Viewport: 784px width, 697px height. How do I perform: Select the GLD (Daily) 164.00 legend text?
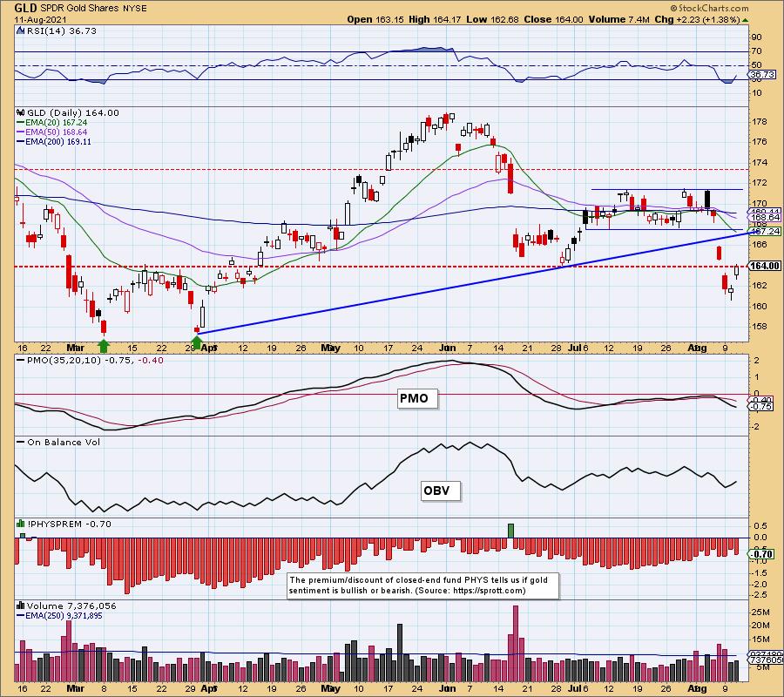click(x=73, y=113)
